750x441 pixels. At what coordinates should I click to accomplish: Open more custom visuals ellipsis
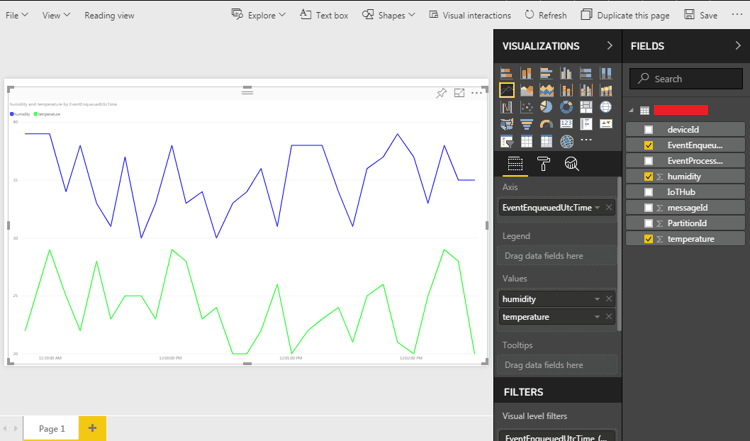pos(586,140)
